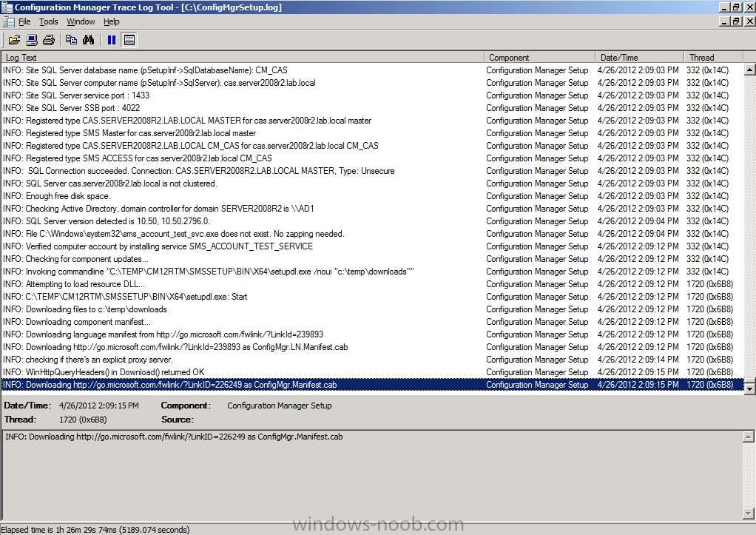Select row 'Site SQL Server SSB port : 4022'
This screenshot has height=535, width=756.
[x=372, y=108]
